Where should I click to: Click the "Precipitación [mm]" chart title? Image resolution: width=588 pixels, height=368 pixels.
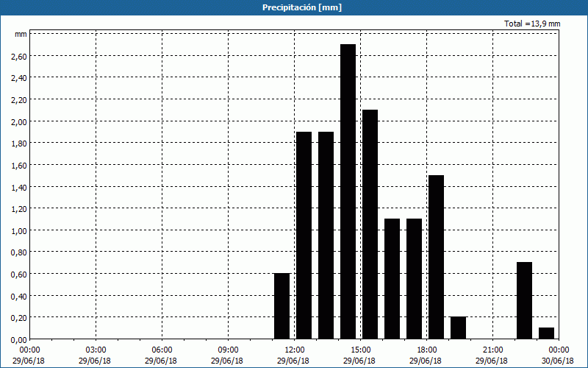click(x=302, y=7)
